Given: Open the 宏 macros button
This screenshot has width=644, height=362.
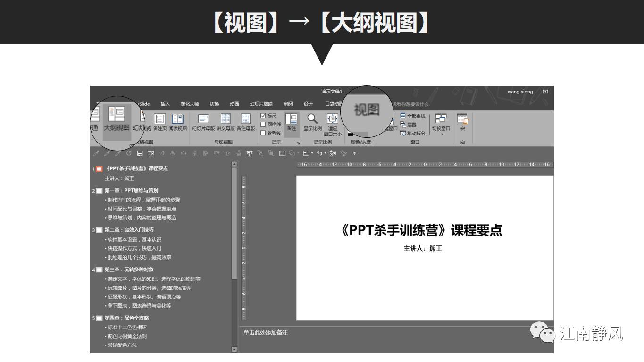Looking at the screenshot, I should [x=462, y=122].
